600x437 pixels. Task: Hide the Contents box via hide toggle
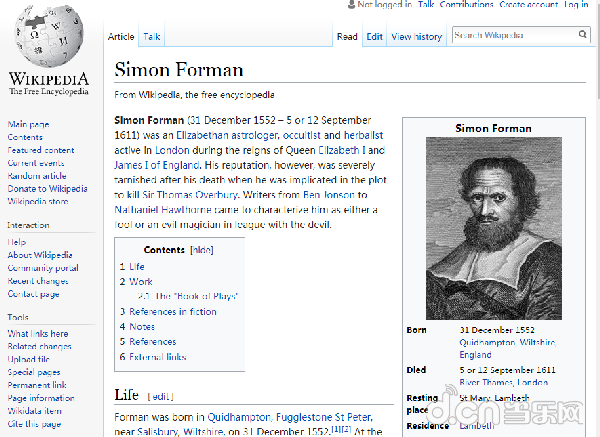(202, 250)
